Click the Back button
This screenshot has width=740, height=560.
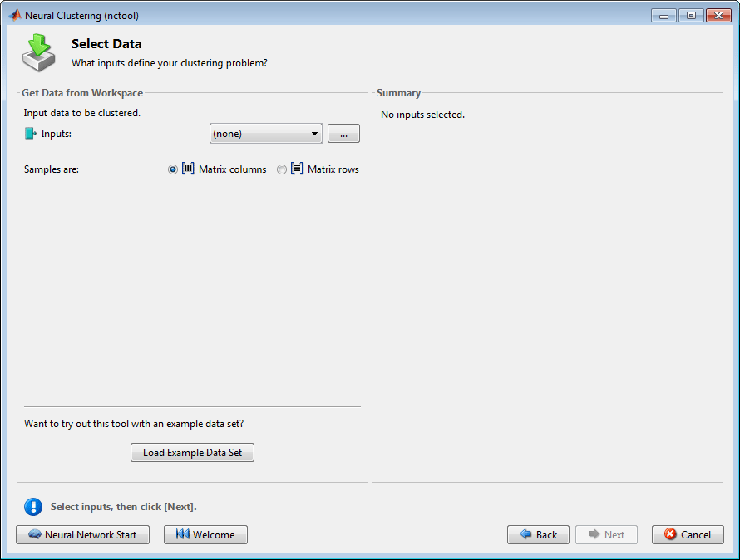click(x=538, y=534)
